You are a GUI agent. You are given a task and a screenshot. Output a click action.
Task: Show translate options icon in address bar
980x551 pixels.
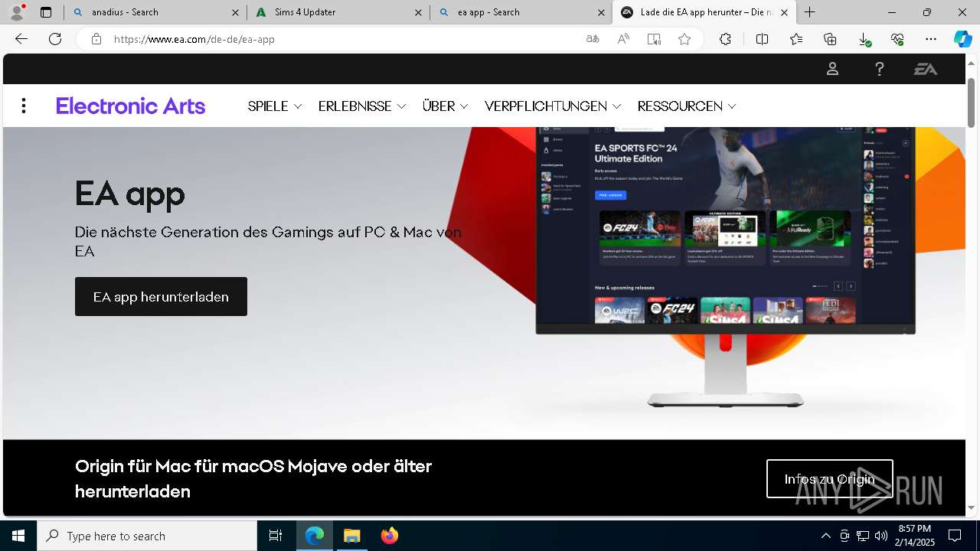point(593,39)
